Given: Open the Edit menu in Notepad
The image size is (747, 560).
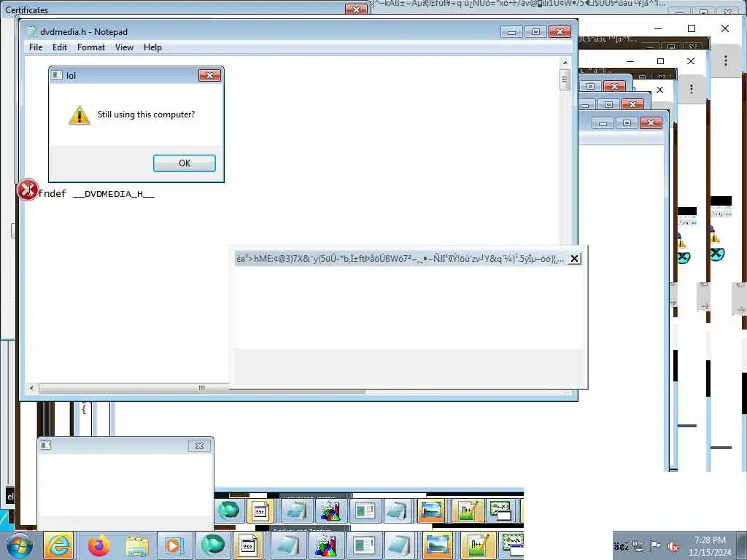Looking at the screenshot, I should pyautogui.click(x=60, y=47).
